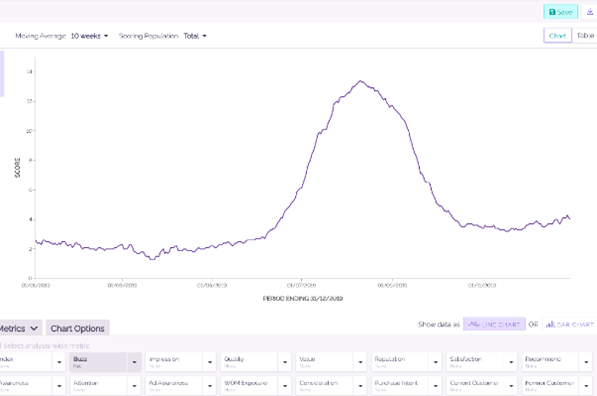Select the Reputation metric tile
Screen dimensions: 597x396
click(400, 362)
